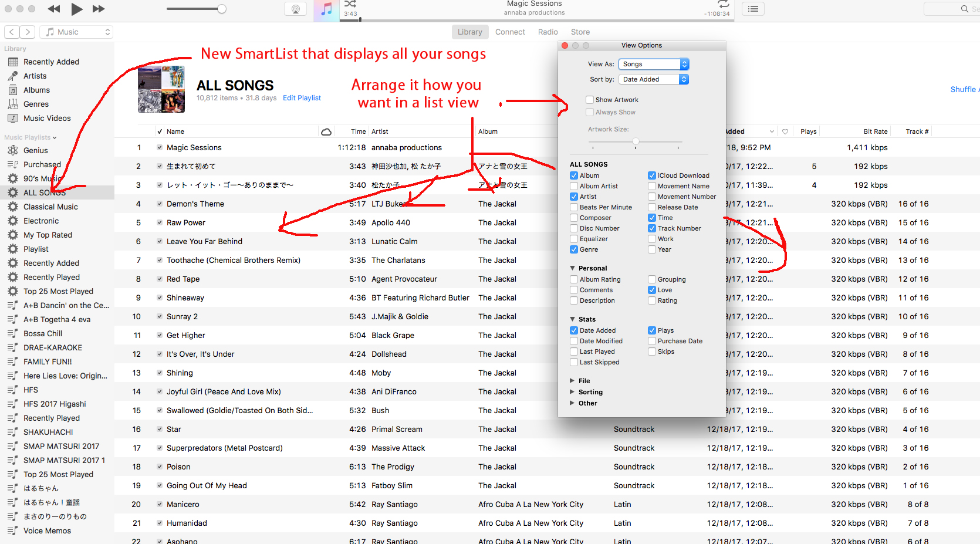980x544 pixels.
Task: Go forward with the right chevron button
Action: pos(28,32)
